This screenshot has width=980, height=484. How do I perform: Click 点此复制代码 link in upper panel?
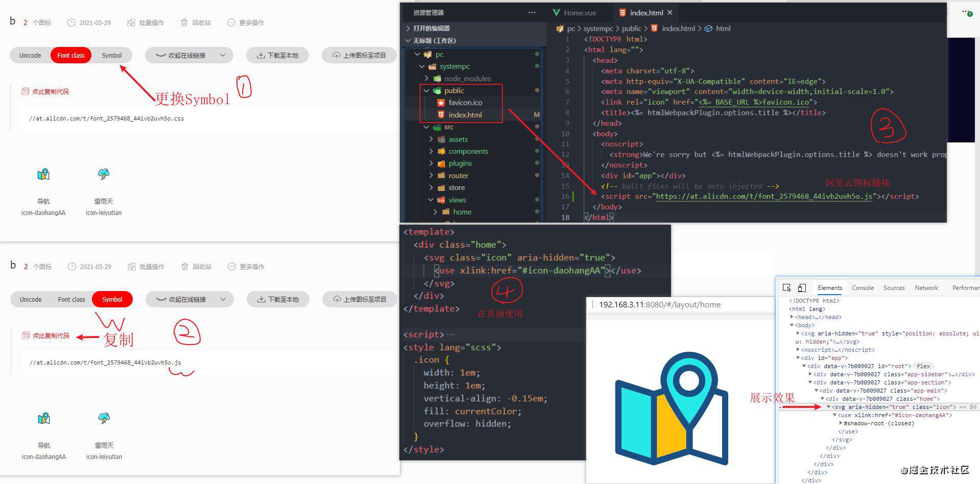click(45, 91)
